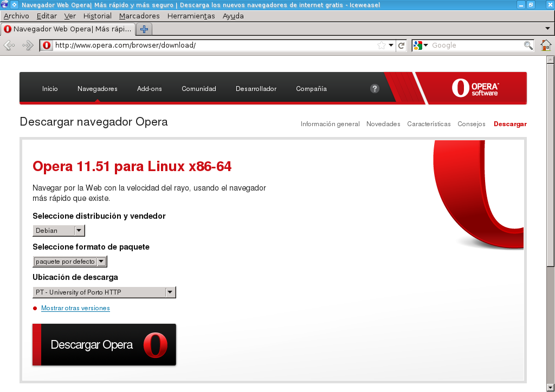This screenshot has height=392, width=555.
Task: Go to Inicio in site navigation
Action: [50, 89]
